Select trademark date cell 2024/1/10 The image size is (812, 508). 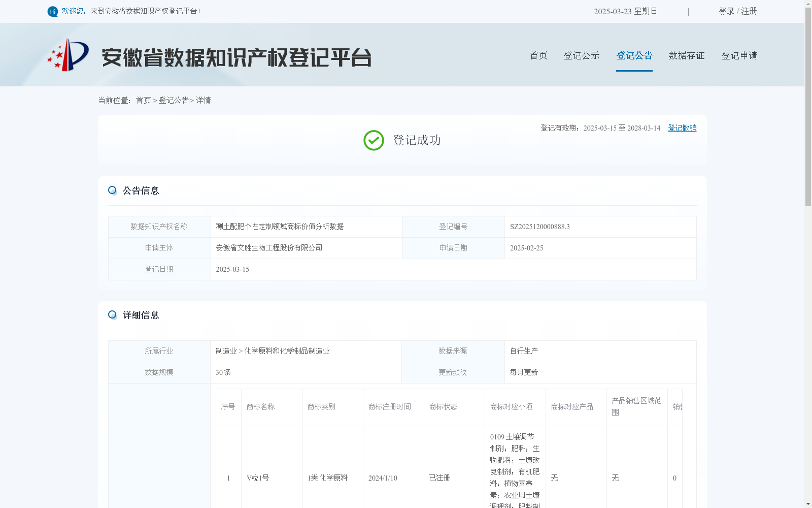383,478
